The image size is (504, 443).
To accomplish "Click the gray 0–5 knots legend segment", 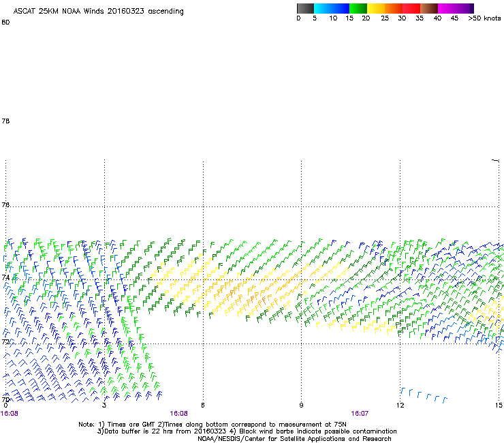I will pyautogui.click(x=305, y=8).
